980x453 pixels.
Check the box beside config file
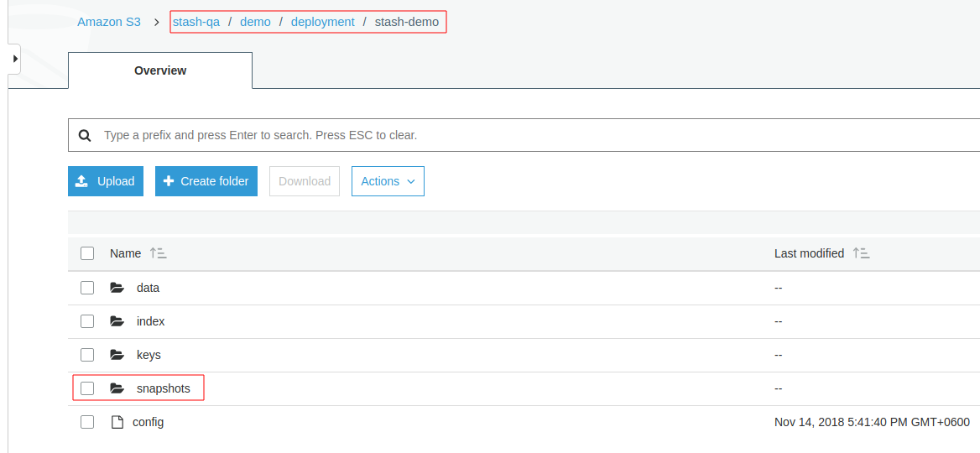(x=87, y=422)
